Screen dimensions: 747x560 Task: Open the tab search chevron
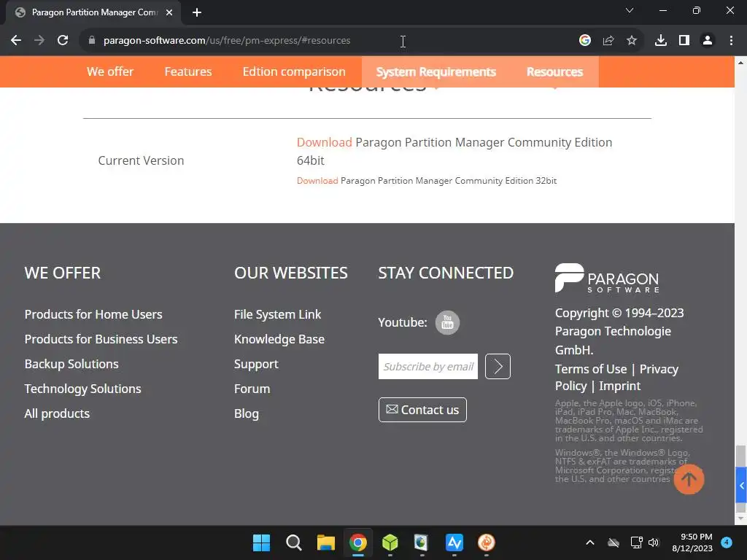(630, 10)
